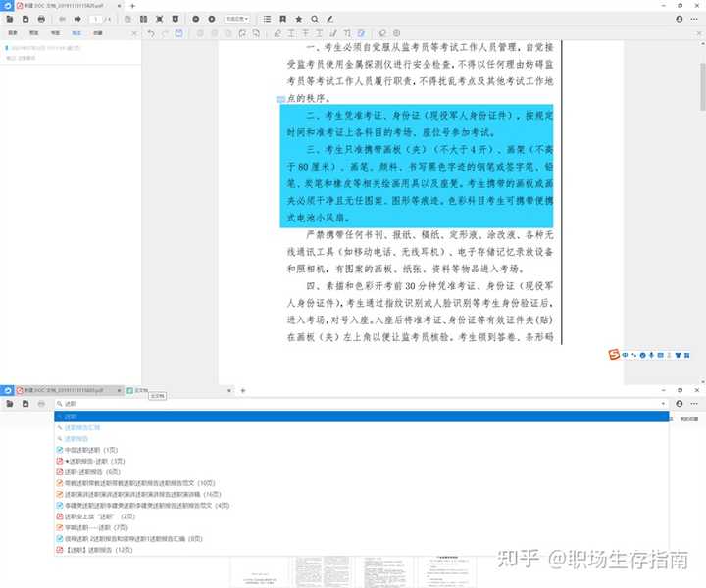
Task: Click the small note marker beside highlighted text
Action: tap(281, 99)
